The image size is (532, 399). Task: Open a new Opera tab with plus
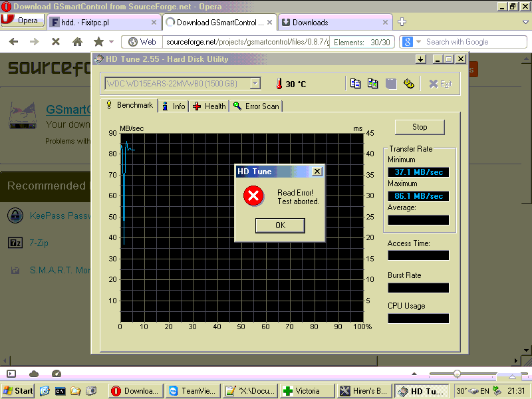coord(402,22)
